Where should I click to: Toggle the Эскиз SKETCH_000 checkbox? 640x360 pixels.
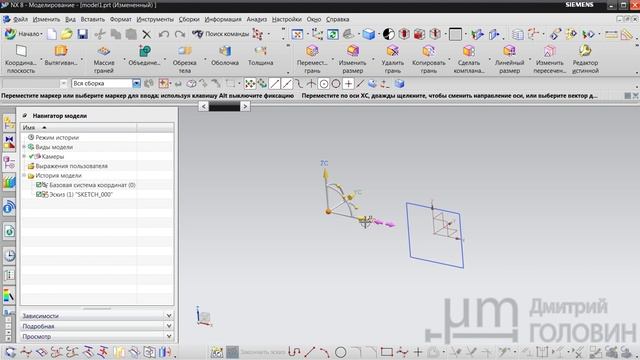click(39, 194)
